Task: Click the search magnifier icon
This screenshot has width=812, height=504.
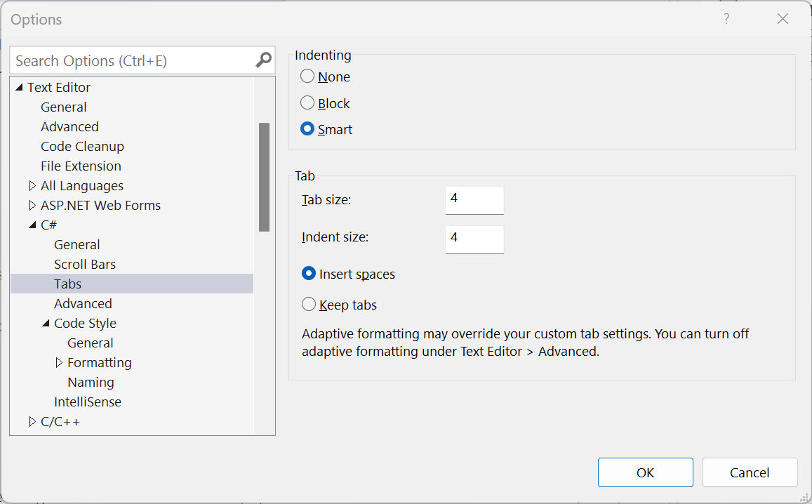Action: pos(262,60)
